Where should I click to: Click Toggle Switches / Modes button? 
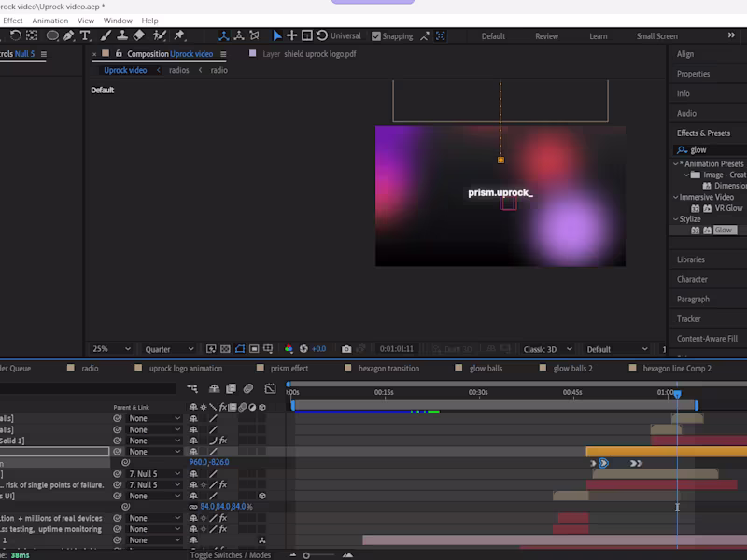click(x=231, y=555)
